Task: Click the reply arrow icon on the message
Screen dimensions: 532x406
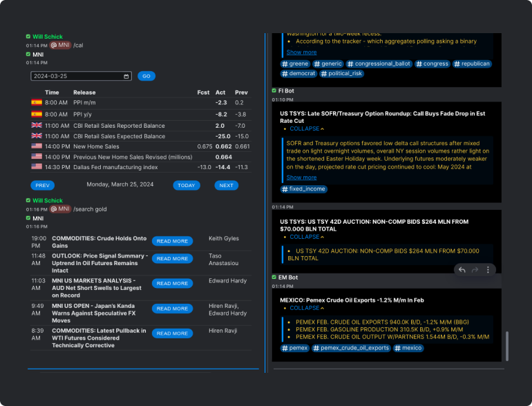Action: (462, 270)
